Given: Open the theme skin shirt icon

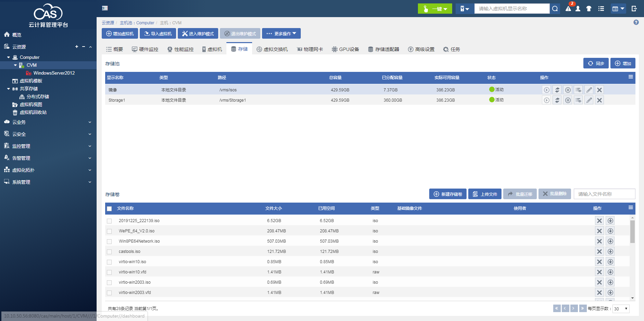Looking at the screenshot, I should click(x=589, y=9).
